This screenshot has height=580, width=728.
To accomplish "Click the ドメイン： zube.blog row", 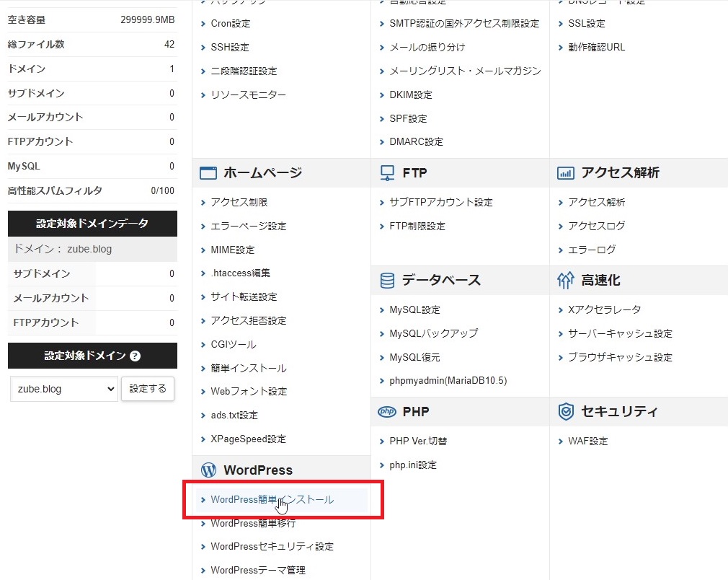I will 92,249.
